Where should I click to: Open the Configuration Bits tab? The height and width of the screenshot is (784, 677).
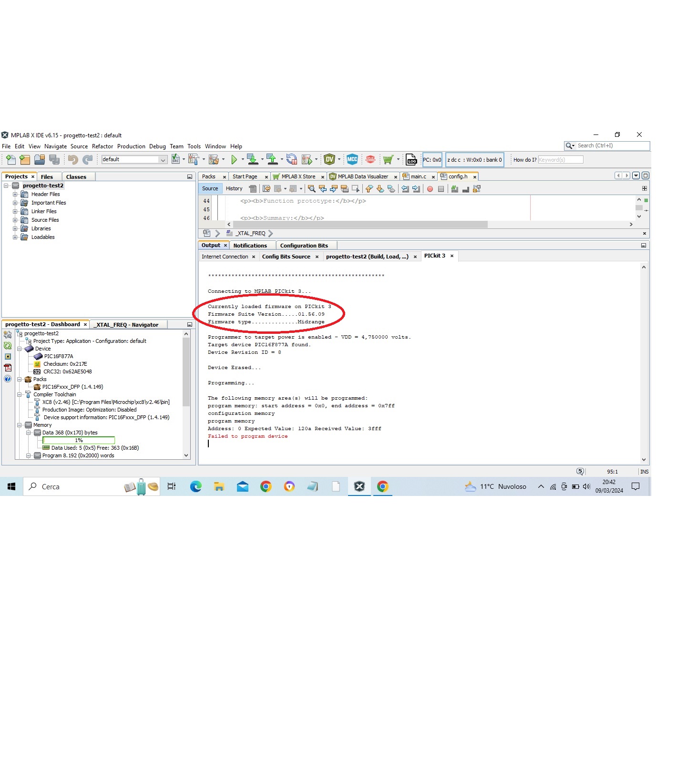pos(304,246)
